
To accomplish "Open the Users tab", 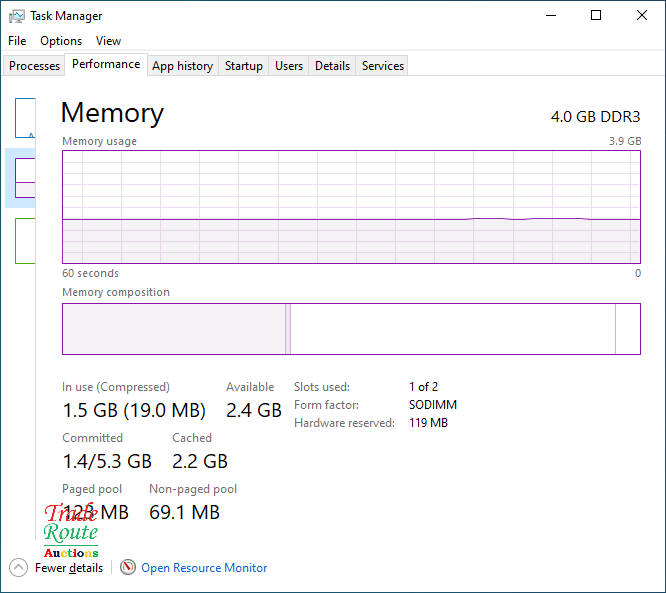I will coord(289,66).
